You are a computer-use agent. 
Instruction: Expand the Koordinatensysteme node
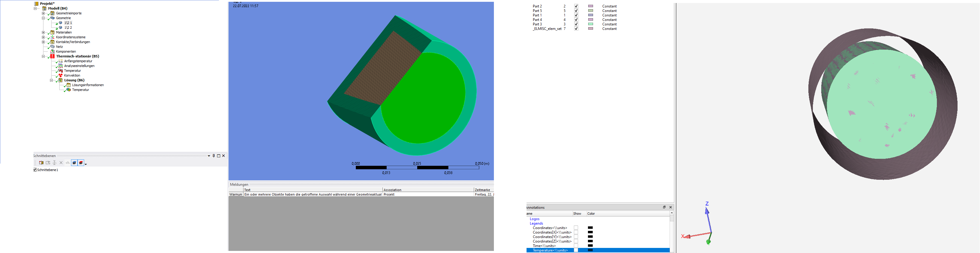(43, 37)
